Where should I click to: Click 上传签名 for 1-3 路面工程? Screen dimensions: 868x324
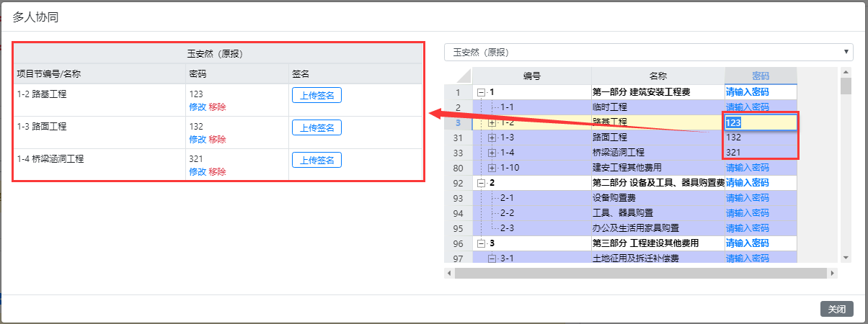tap(316, 127)
